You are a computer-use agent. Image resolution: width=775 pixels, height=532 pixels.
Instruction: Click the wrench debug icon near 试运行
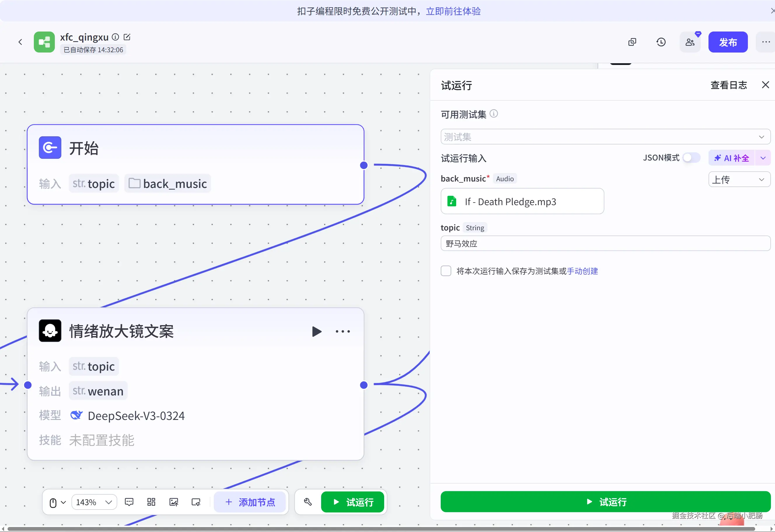(x=308, y=502)
